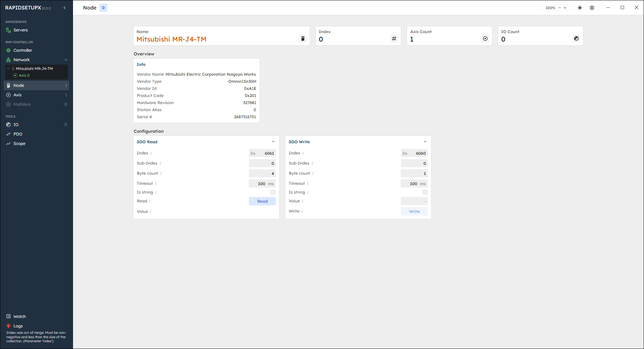644x349 pixels.
Task: Click the Node 0 badge in the header
Action: pyautogui.click(x=103, y=8)
